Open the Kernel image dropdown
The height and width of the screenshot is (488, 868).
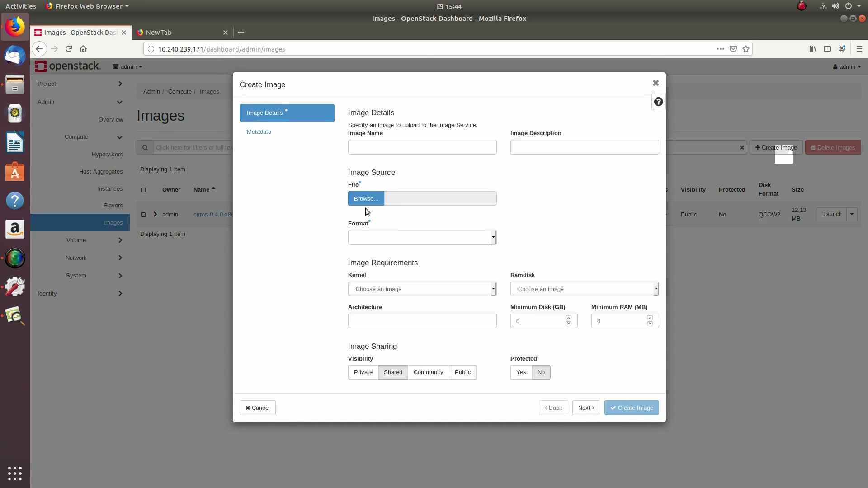tap(422, 289)
